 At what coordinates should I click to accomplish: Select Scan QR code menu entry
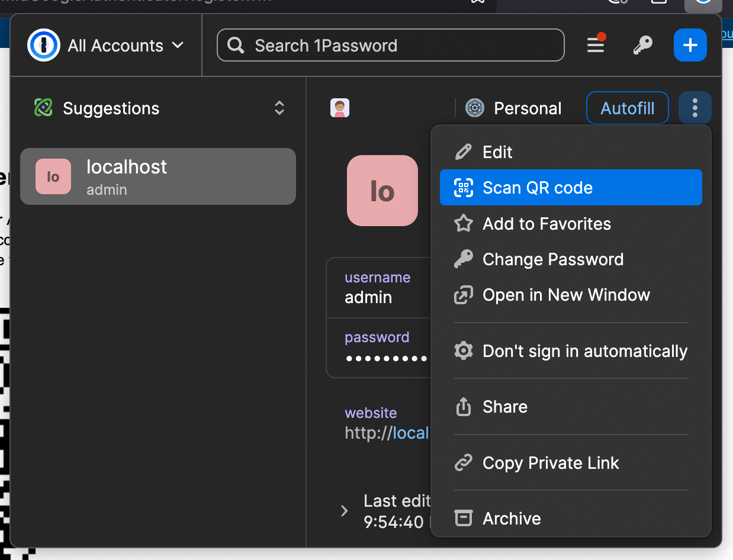pyautogui.click(x=537, y=188)
